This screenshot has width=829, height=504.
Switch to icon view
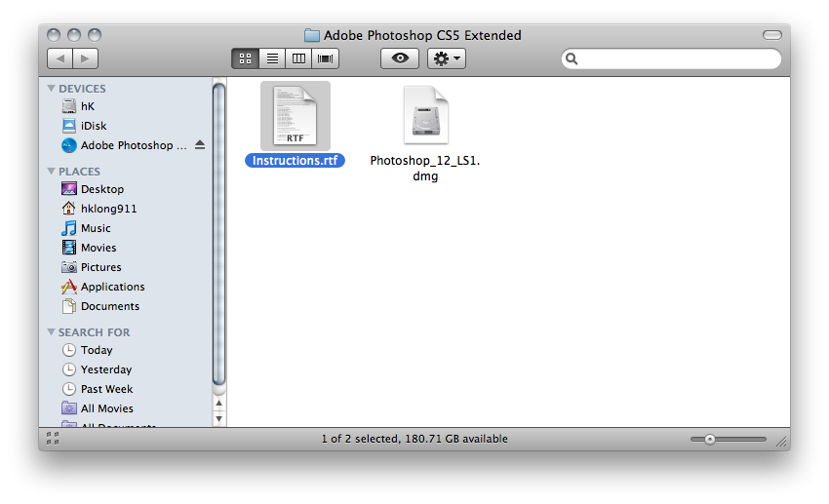tap(246, 58)
